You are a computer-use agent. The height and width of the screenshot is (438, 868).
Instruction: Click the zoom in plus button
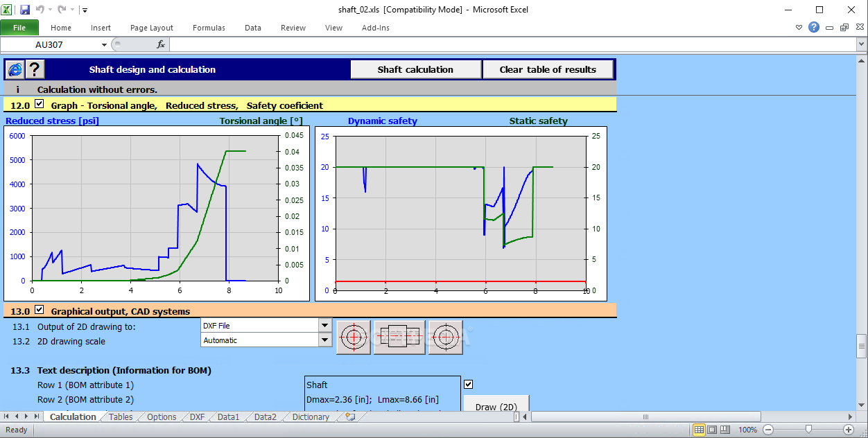(849, 430)
